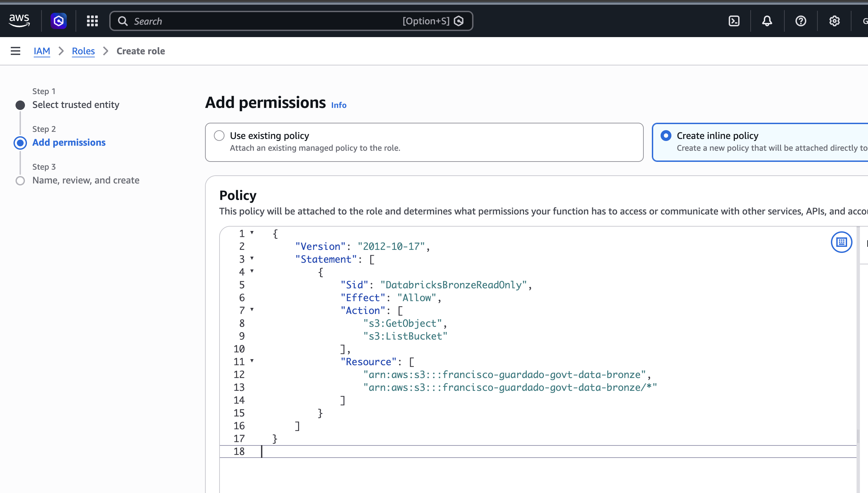The height and width of the screenshot is (493, 868).
Task: Click line number 10 in the gutter
Action: point(239,349)
